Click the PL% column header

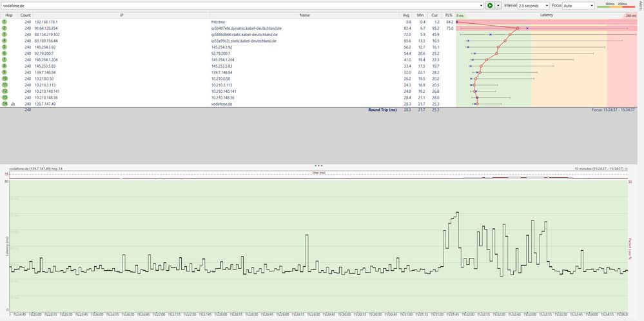[447, 14]
